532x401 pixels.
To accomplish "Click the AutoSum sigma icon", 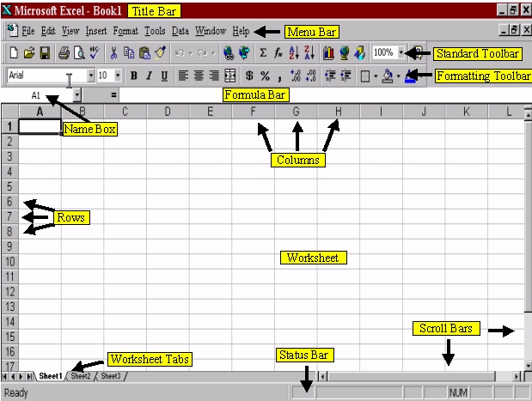I will click(263, 53).
